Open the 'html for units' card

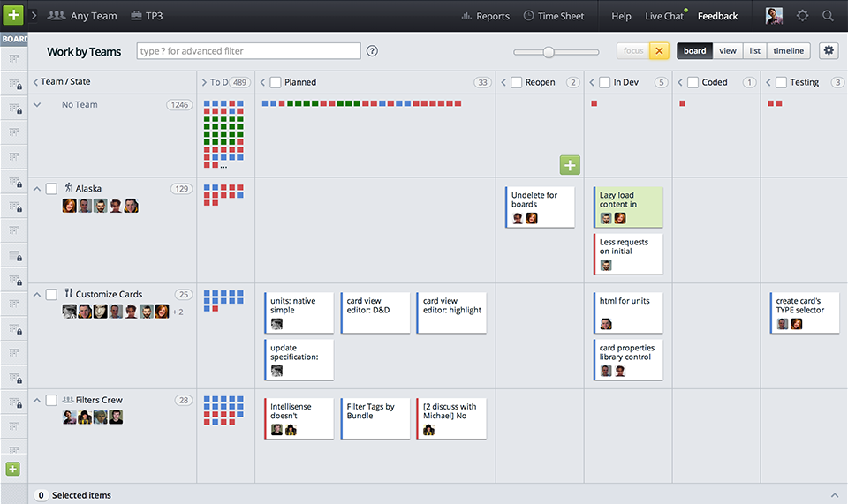tap(628, 312)
